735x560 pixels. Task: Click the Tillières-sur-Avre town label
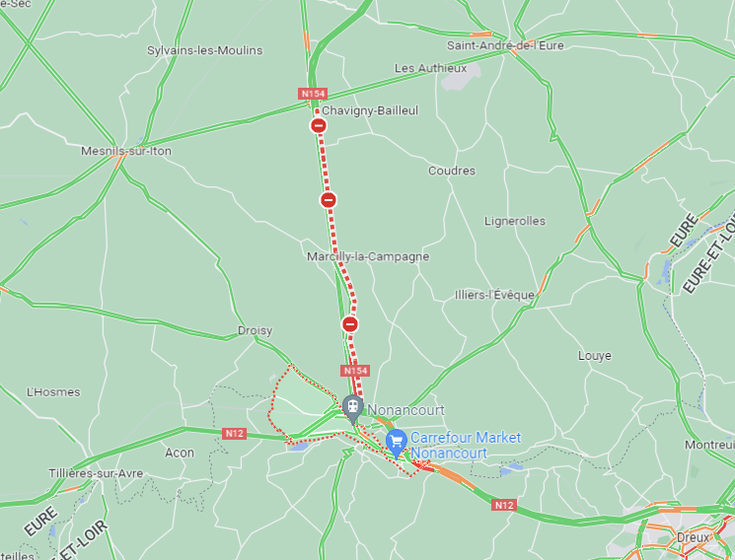tap(96, 473)
